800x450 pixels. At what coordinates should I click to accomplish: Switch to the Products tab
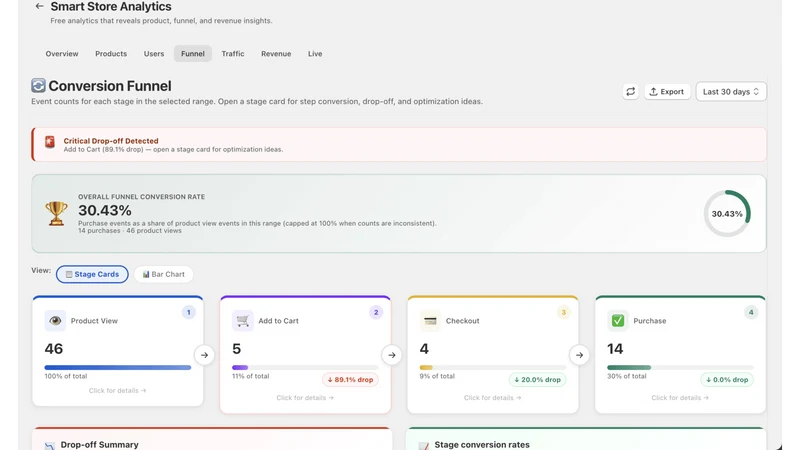pyautogui.click(x=111, y=54)
